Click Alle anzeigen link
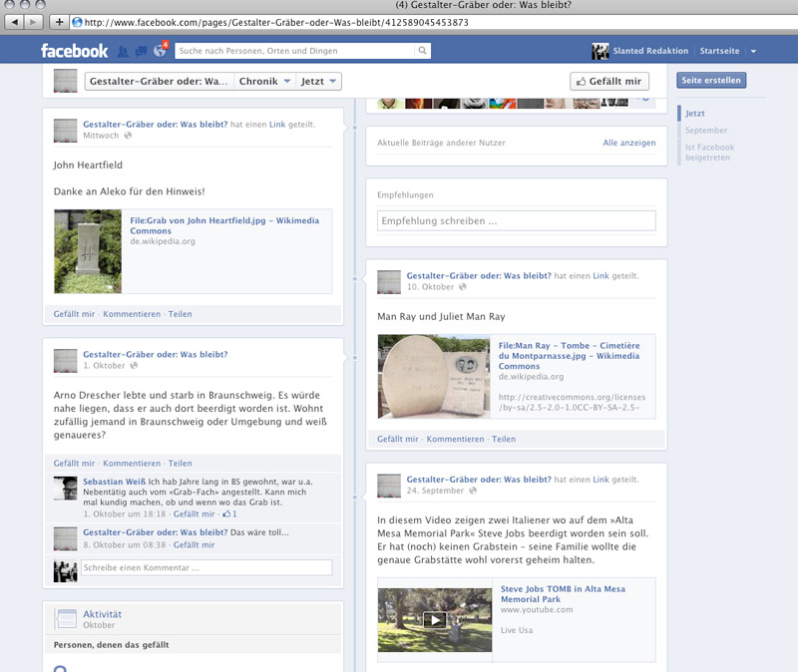Image resolution: width=798 pixels, height=672 pixels. [629, 143]
